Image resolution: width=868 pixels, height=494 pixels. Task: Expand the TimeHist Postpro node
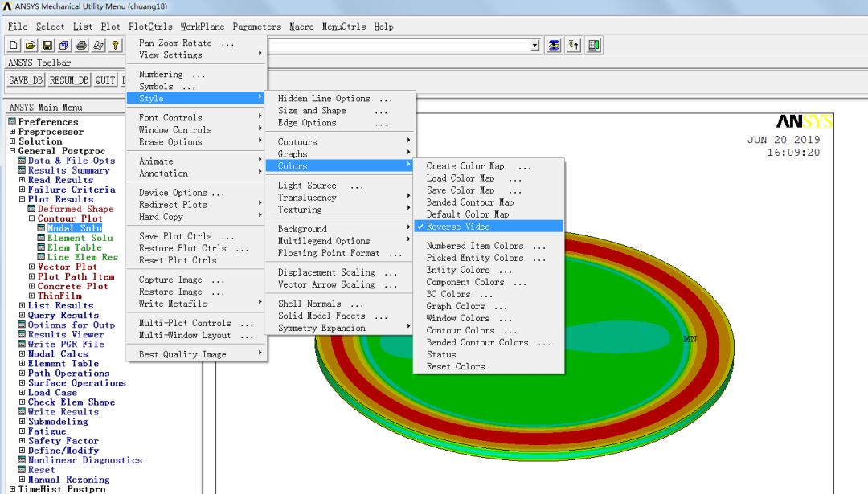tap(12, 489)
